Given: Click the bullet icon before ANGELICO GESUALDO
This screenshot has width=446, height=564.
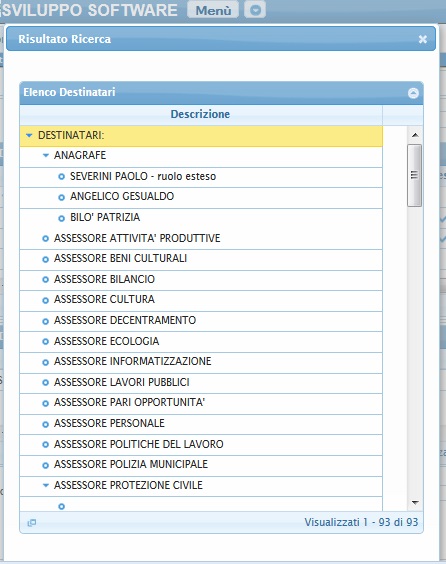Looking at the screenshot, I should tap(62, 197).
